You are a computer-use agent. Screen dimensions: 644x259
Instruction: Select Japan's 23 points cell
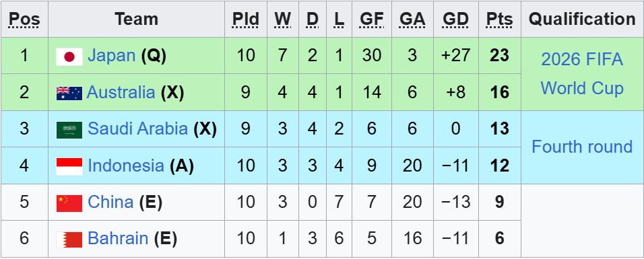coord(499,55)
